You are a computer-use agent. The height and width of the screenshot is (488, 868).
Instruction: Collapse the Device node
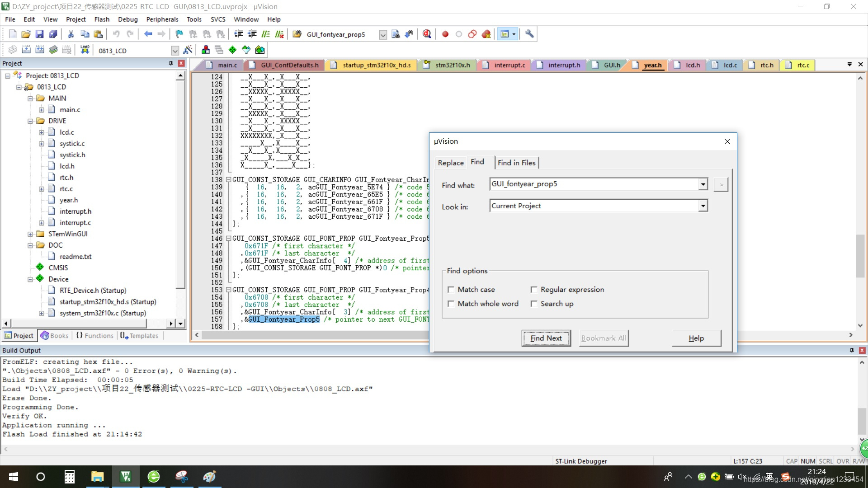(30, 279)
